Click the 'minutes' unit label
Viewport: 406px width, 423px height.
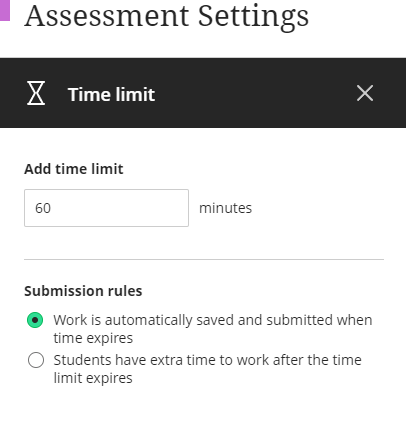[x=225, y=208]
